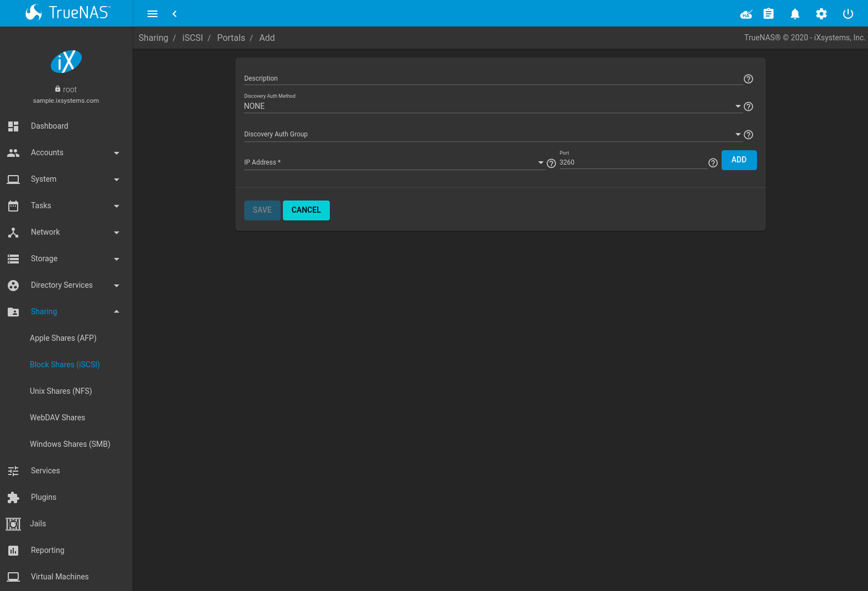Collapse the Sharing menu arrow

tap(117, 312)
